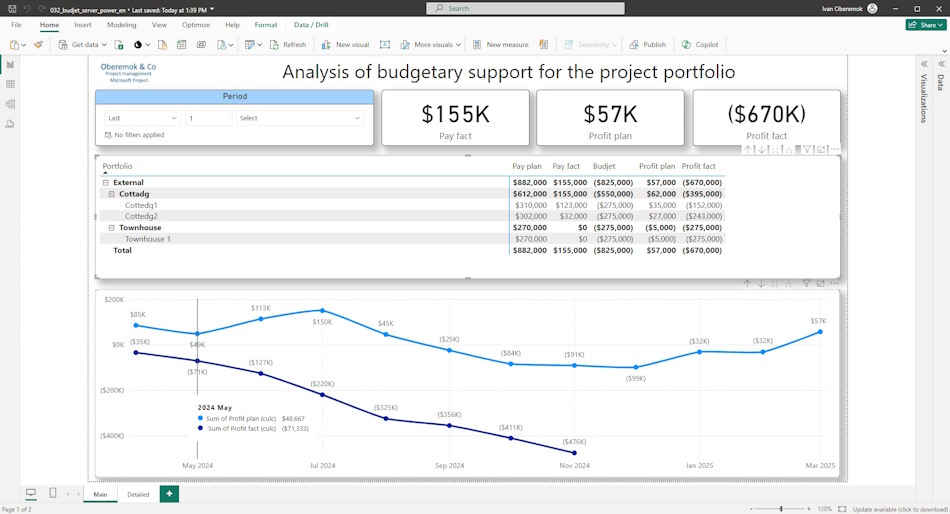
Task: Click the OneLake data hub icon
Action: click(138, 44)
